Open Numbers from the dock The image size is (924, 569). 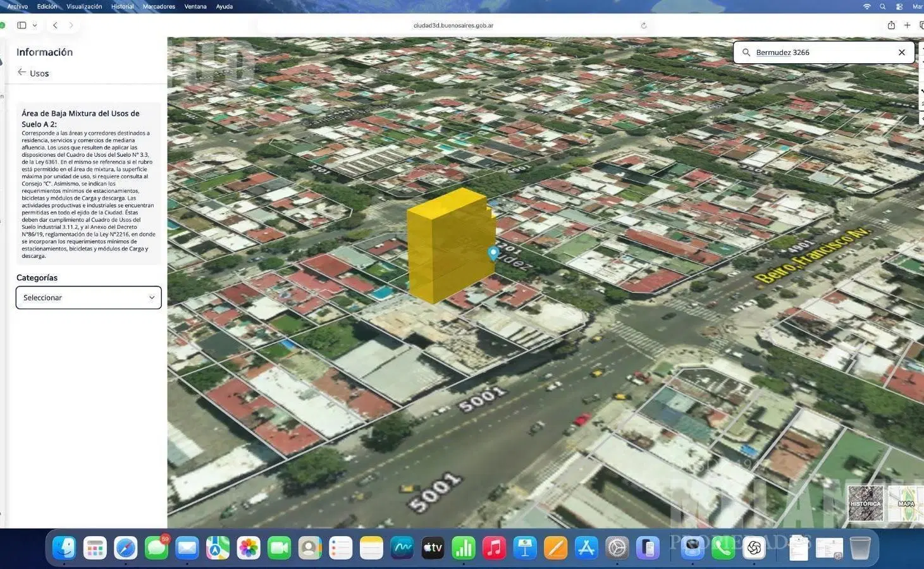click(464, 548)
